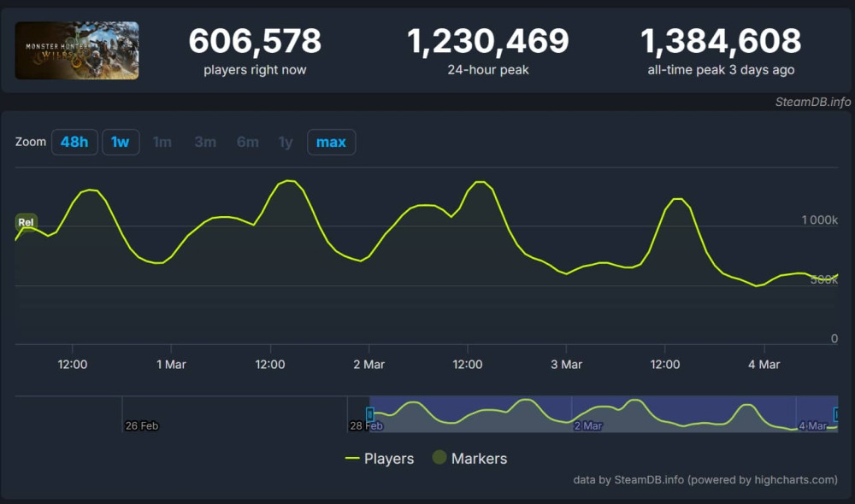Toggle the Markers series label in legend

click(479, 459)
